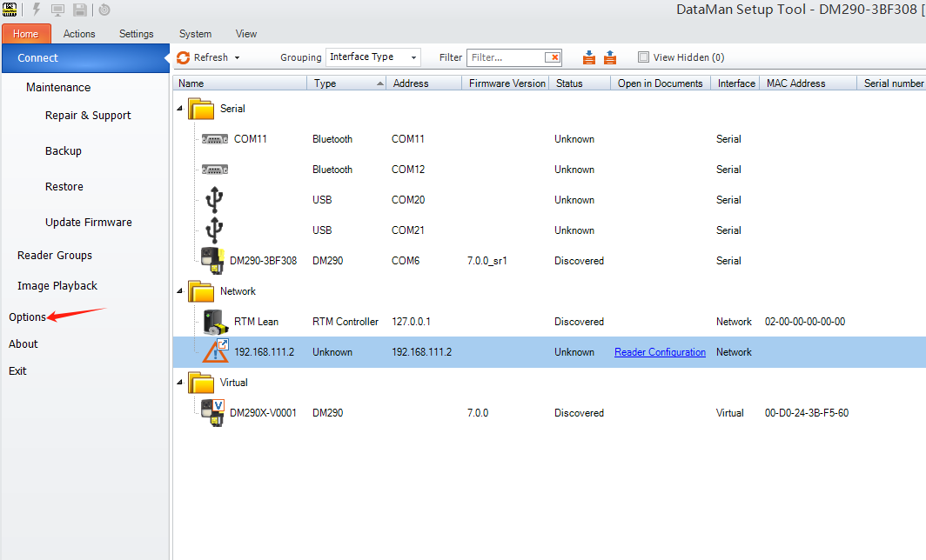The height and width of the screenshot is (560, 926).
Task: Click the 00-D0-24-3B-F5-60 MAC address cell
Action: point(807,413)
